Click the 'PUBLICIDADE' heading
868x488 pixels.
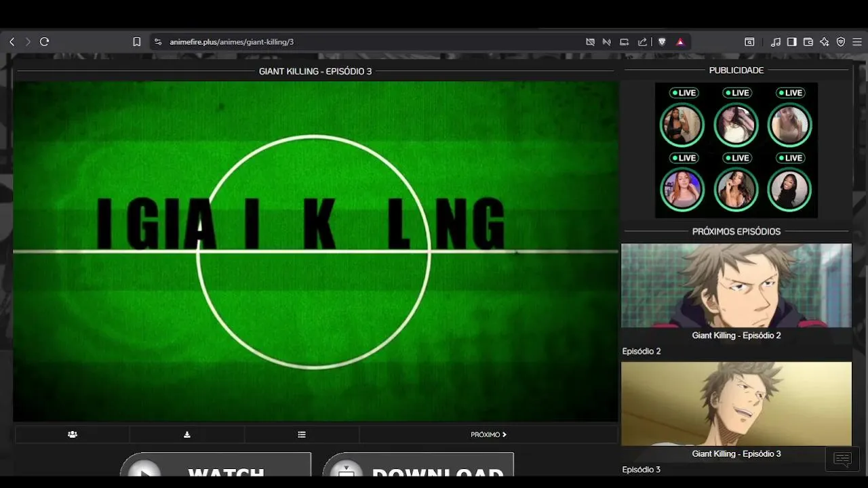(736, 70)
